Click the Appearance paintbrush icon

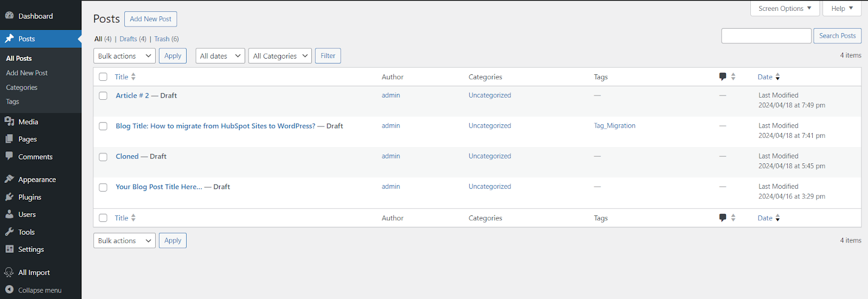[x=9, y=179]
